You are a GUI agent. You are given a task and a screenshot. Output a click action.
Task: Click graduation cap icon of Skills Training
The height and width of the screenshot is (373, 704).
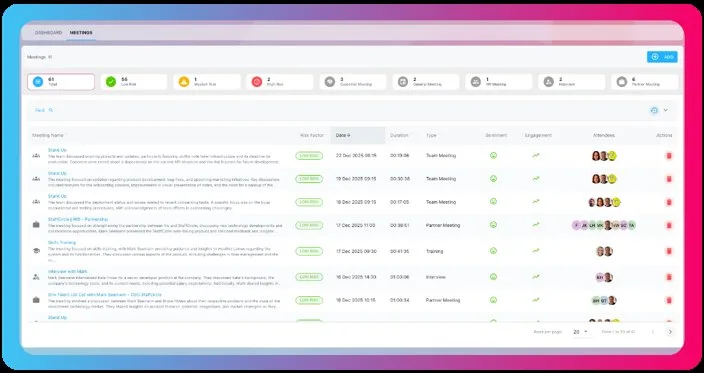point(36,251)
